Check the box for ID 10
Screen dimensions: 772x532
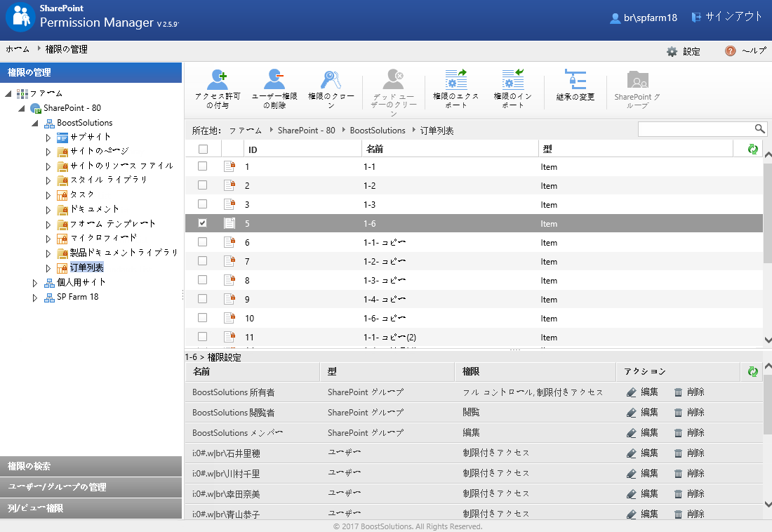click(x=202, y=318)
